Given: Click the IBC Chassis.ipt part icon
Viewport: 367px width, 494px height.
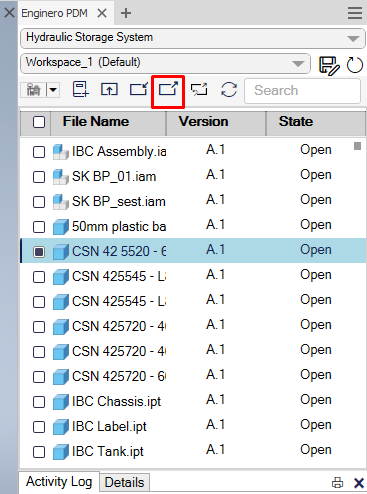Looking at the screenshot, I should click(61, 402).
